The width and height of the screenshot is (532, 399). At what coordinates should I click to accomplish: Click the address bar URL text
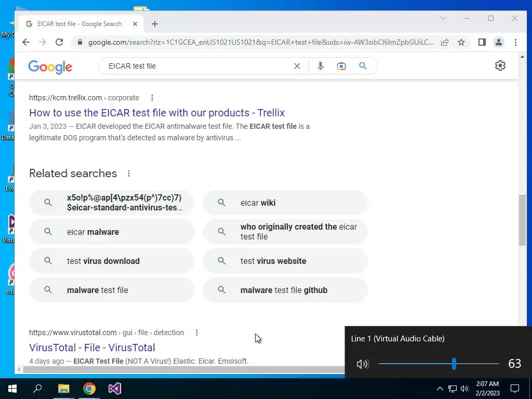[261, 42]
